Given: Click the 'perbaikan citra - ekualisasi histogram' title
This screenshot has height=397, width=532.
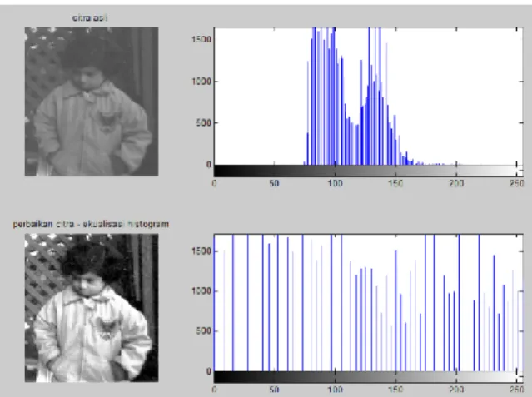Looking at the screenshot, I should tap(91, 224).
